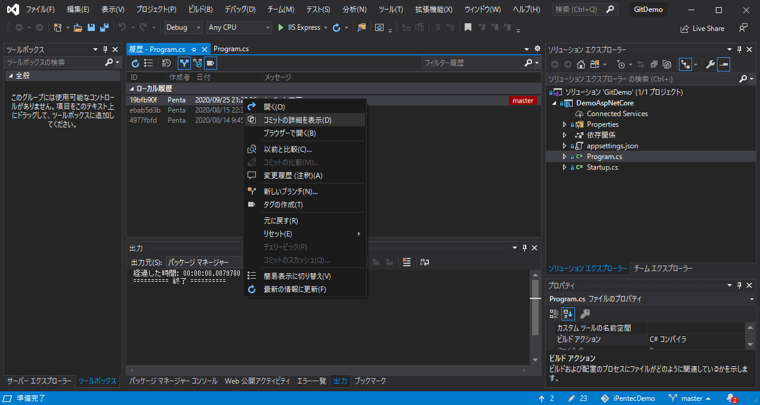Open the Debug configuration dropdown
The width and height of the screenshot is (760, 405).
[x=183, y=28]
